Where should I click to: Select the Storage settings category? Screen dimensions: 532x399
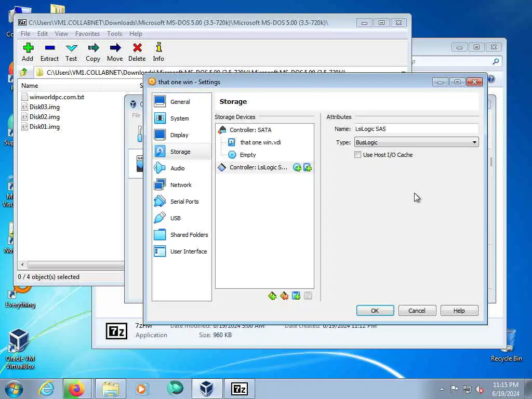click(181, 152)
